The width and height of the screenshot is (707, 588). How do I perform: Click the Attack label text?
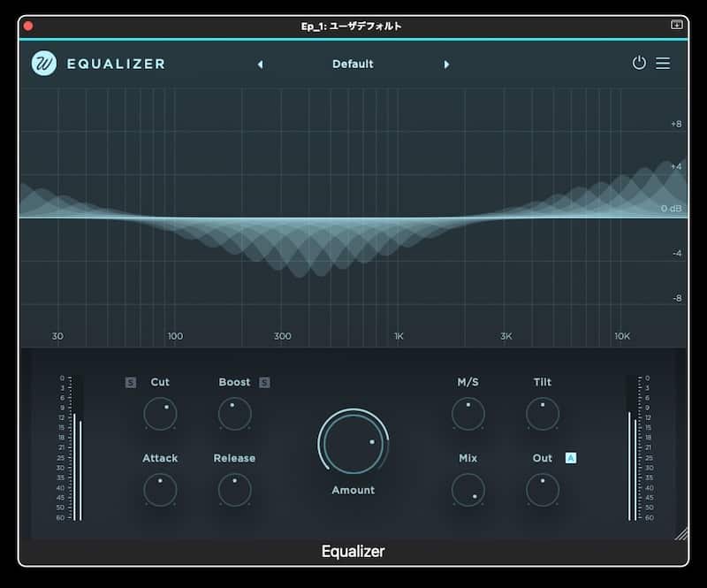tap(160, 459)
